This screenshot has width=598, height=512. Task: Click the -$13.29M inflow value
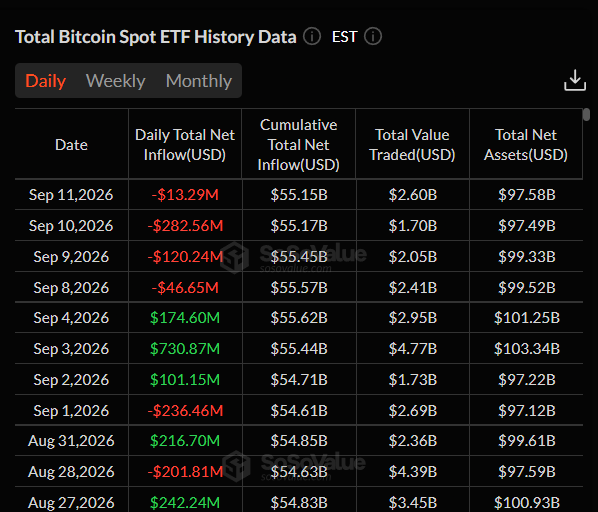[x=185, y=195]
